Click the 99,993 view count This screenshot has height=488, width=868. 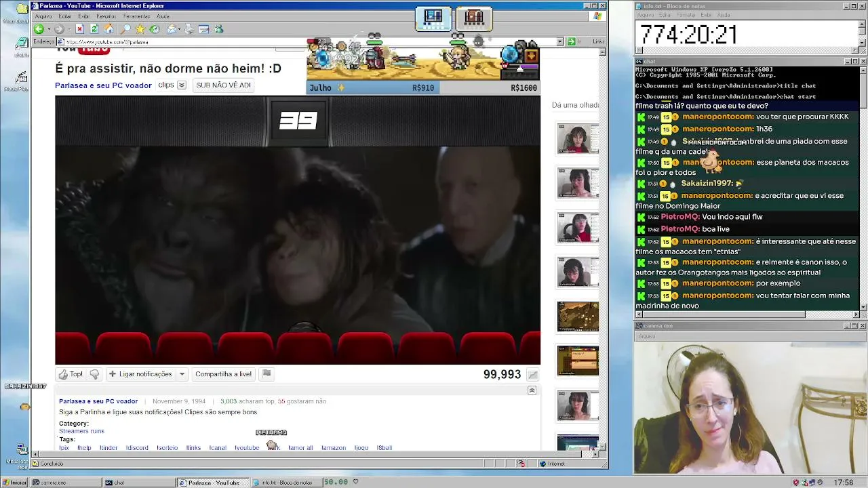tap(502, 375)
